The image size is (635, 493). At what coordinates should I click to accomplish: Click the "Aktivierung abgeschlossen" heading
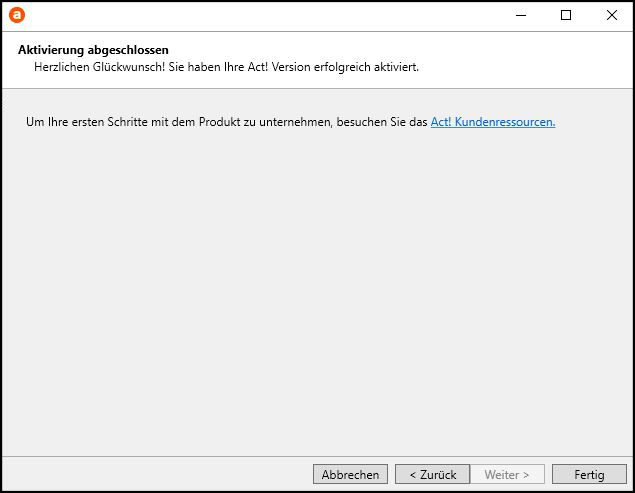tap(93, 50)
